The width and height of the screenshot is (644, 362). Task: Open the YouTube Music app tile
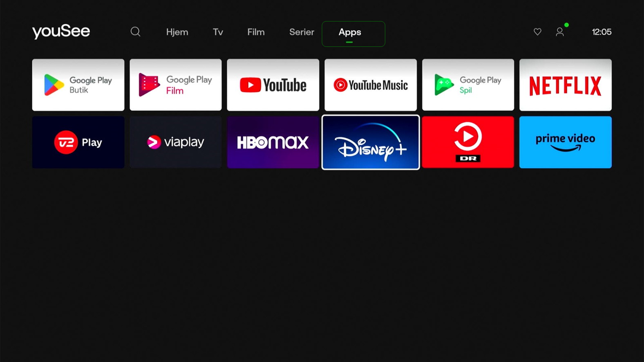tap(370, 85)
